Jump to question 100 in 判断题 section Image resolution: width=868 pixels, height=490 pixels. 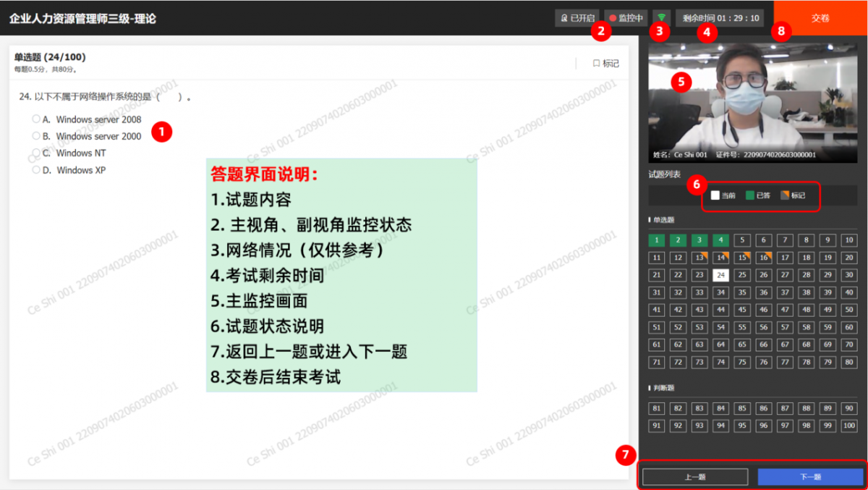849,426
